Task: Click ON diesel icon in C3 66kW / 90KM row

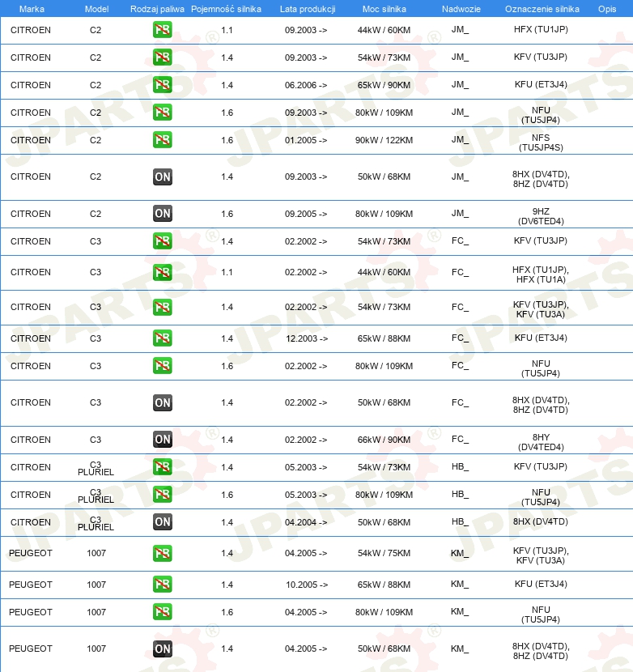Action: click(163, 440)
